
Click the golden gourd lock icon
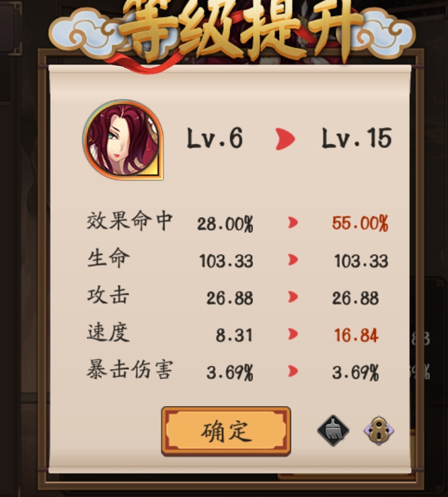coord(379,430)
